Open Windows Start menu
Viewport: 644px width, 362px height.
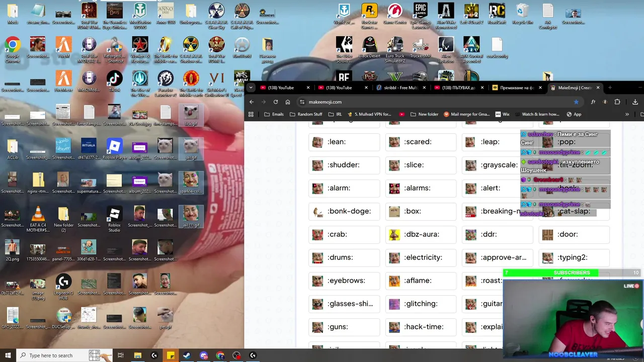point(8,355)
